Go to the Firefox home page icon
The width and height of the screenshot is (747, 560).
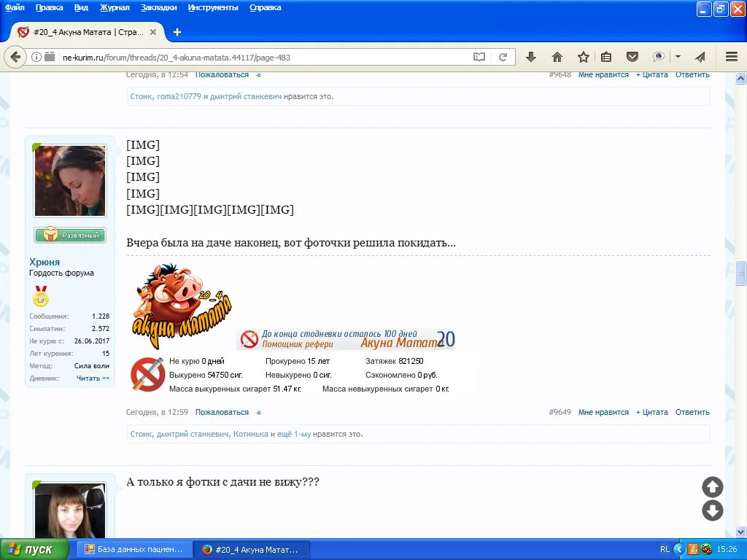point(557,57)
